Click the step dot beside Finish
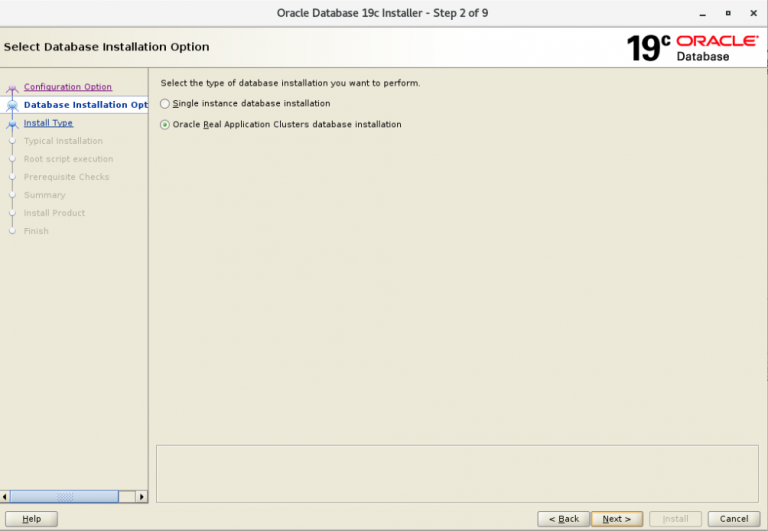The height and width of the screenshot is (531, 768). [12, 231]
